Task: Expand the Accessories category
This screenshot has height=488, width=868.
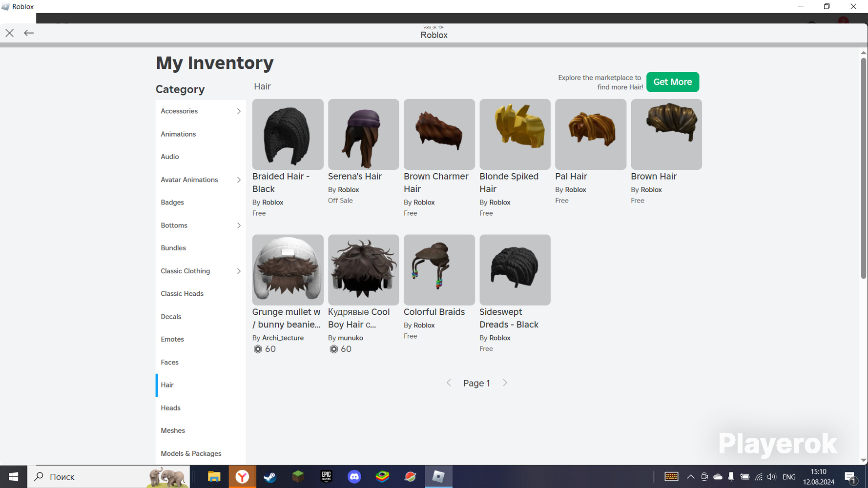Action: (239, 111)
